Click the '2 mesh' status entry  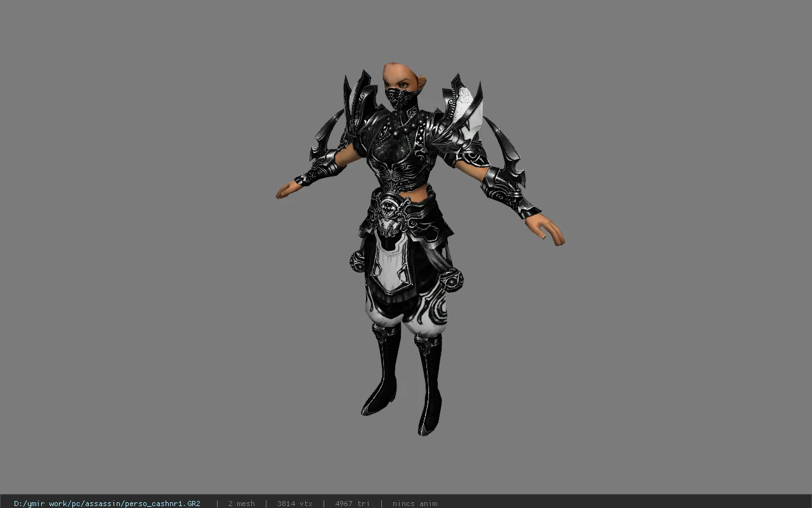tap(242, 504)
